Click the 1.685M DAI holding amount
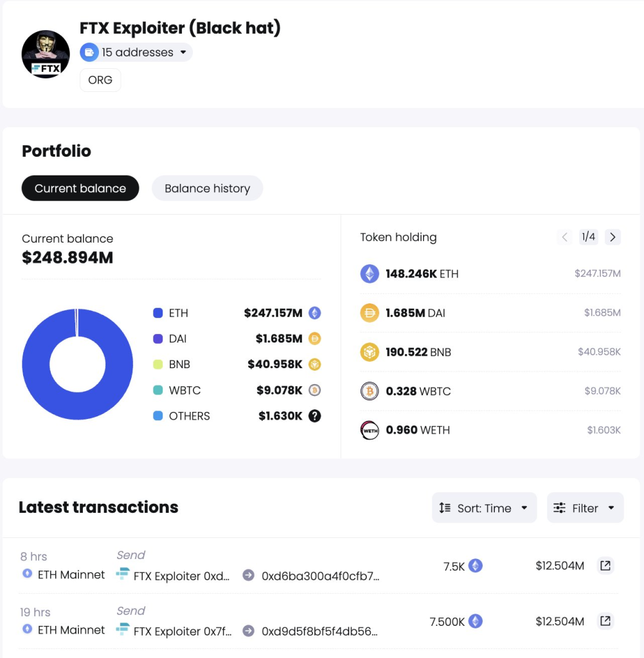The image size is (644, 658). click(x=415, y=313)
